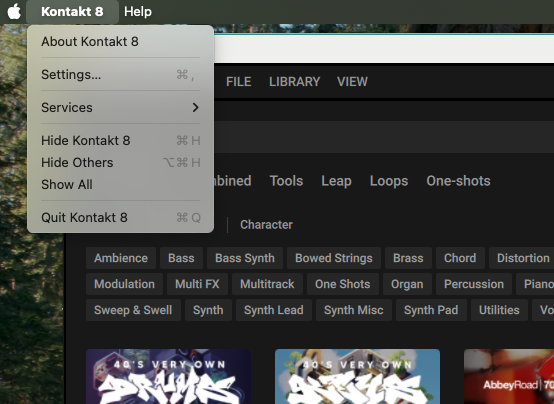Toggle the Brass tag filter
The width and height of the screenshot is (554, 404).
point(408,258)
